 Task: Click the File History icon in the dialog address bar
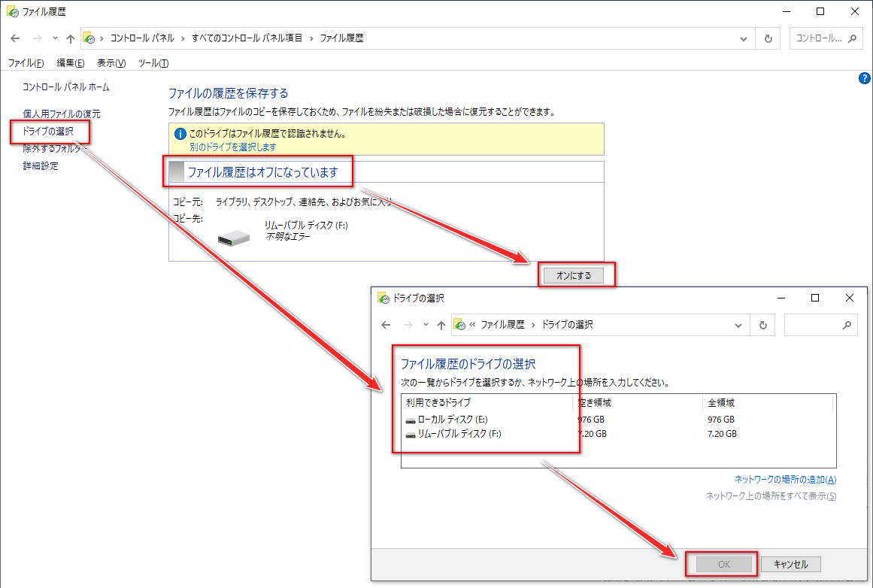[459, 325]
